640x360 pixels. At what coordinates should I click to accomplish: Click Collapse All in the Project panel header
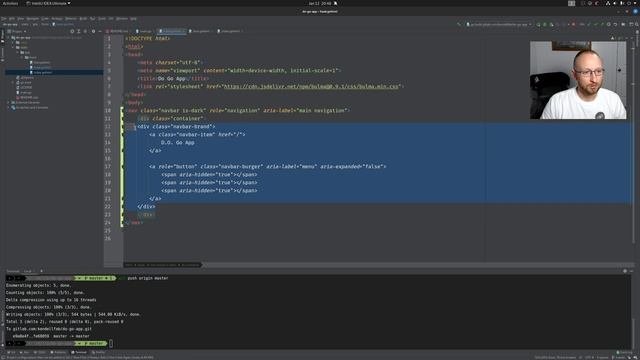click(x=85, y=31)
